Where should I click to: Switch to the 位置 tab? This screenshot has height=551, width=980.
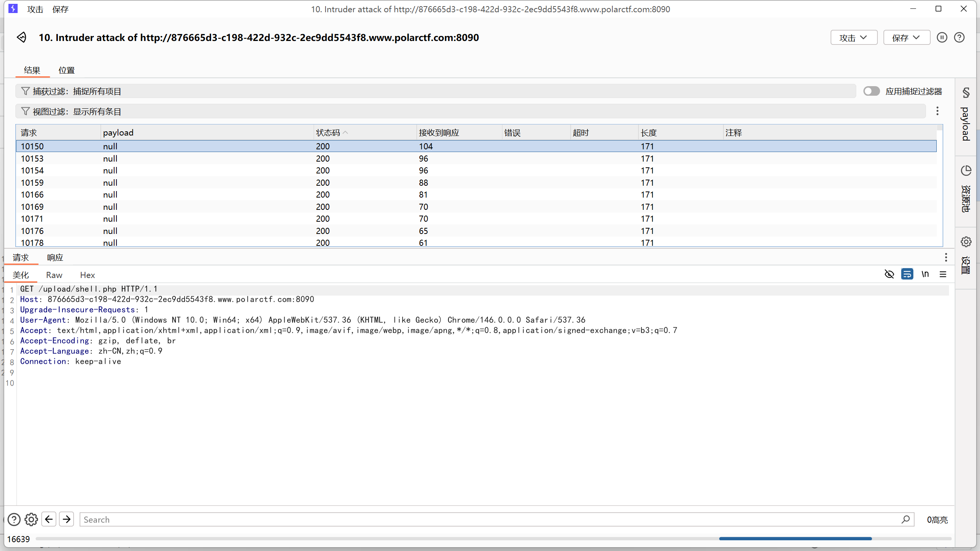click(x=66, y=70)
